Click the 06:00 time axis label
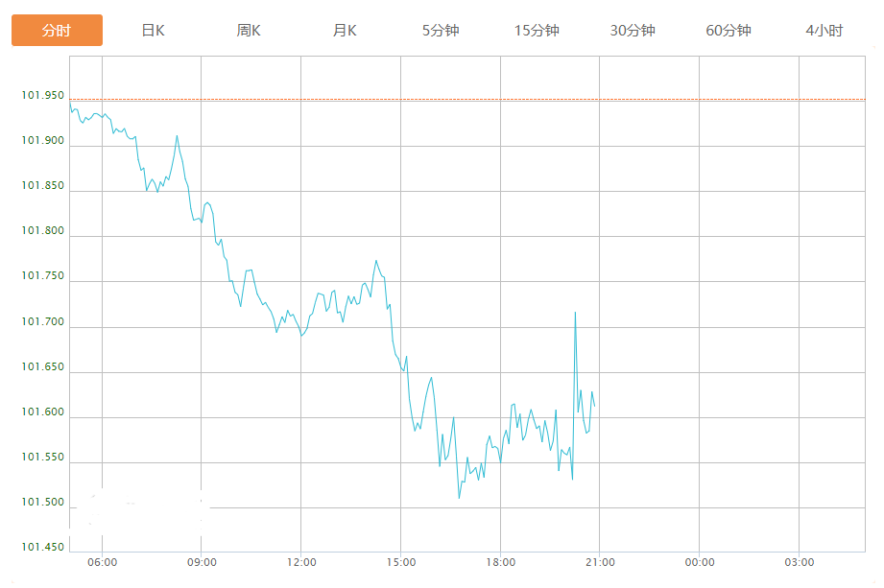This screenshot has width=884, height=588. (102, 562)
